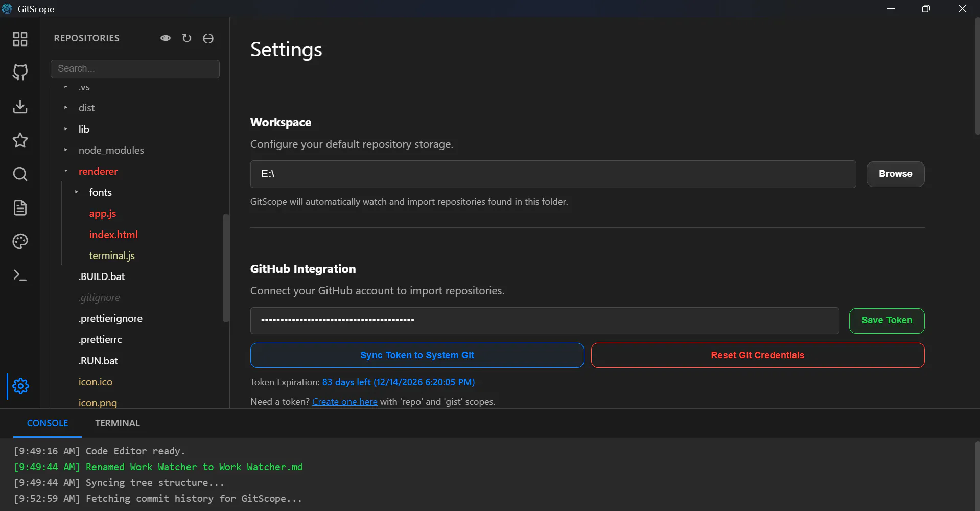Image resolution: width=980 pixels, height=511 pixels.
Task: Select .RUN.bat file
Action: 98,361
